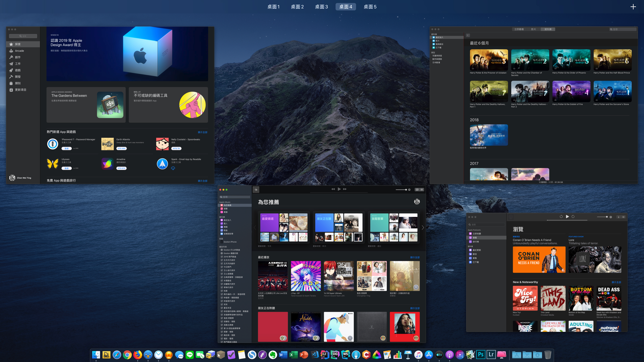Open Arcade in App Store sidebar
644x362 pixels.
19,51
